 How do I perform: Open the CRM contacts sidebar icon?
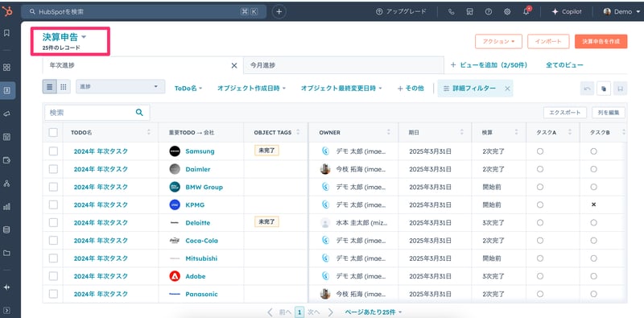(x=7, y=90)
